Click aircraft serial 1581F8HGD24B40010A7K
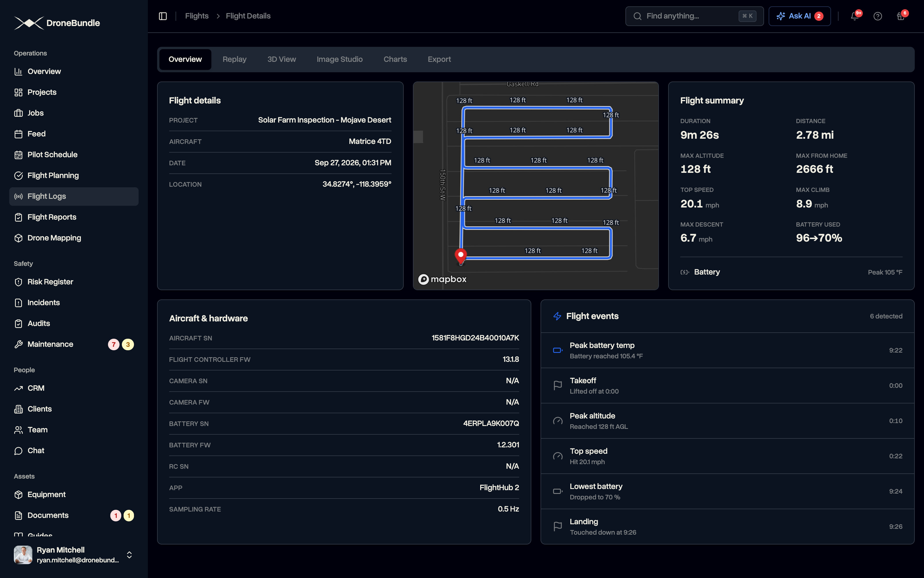 [475, 338]
